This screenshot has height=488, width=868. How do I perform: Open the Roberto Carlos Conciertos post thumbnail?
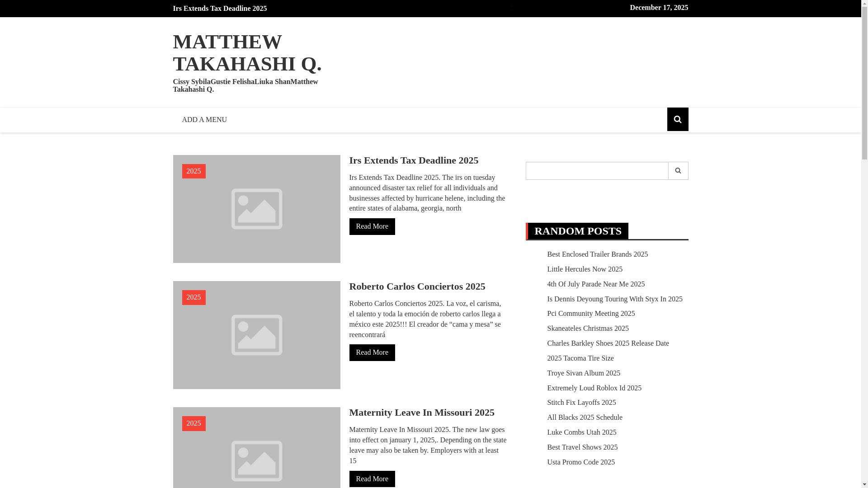256,335
